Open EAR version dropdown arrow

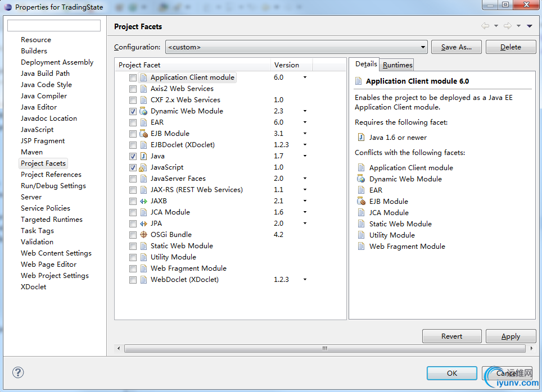point(305,122)
